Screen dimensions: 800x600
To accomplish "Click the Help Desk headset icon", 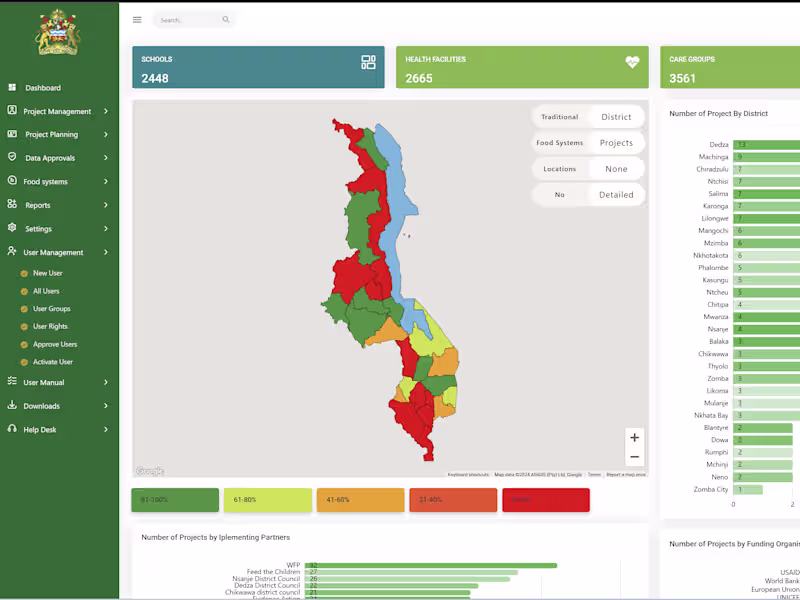I will click(x=12, y=429).
